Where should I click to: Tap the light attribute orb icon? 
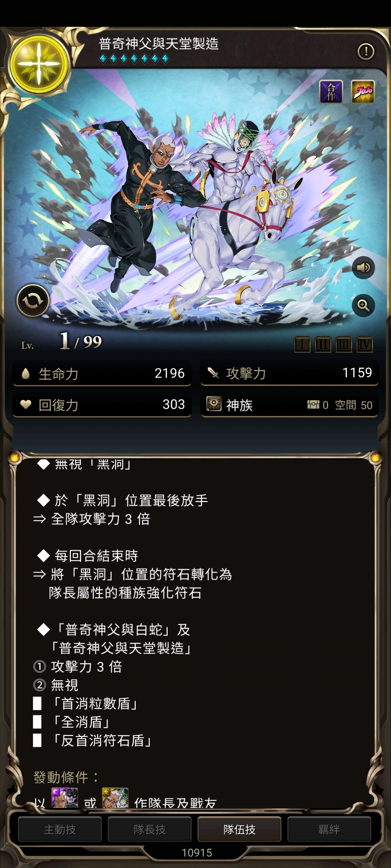pos(38,65)
